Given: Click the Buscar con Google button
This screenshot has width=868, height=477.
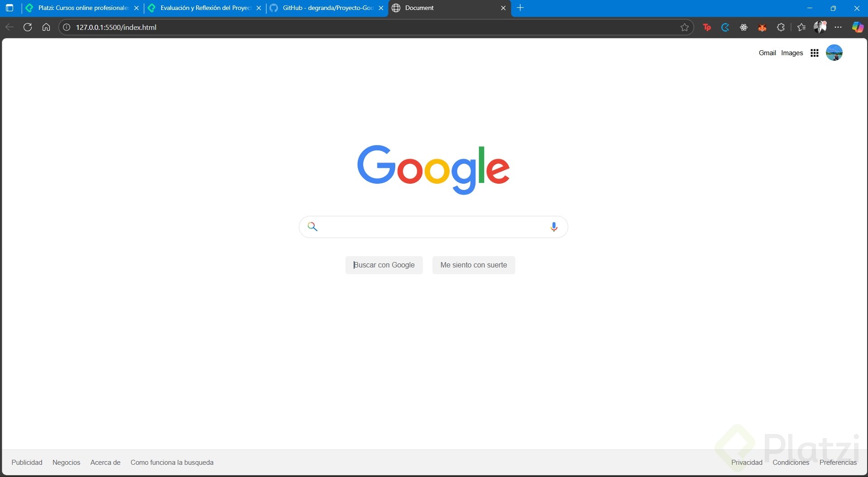Looking at the screenshot, I should [x=384, y=265].
